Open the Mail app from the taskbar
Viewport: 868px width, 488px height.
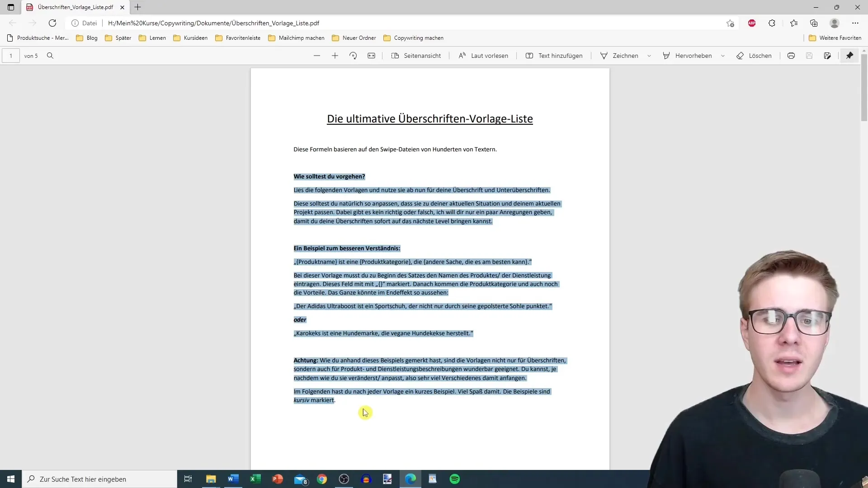[300, 479]
